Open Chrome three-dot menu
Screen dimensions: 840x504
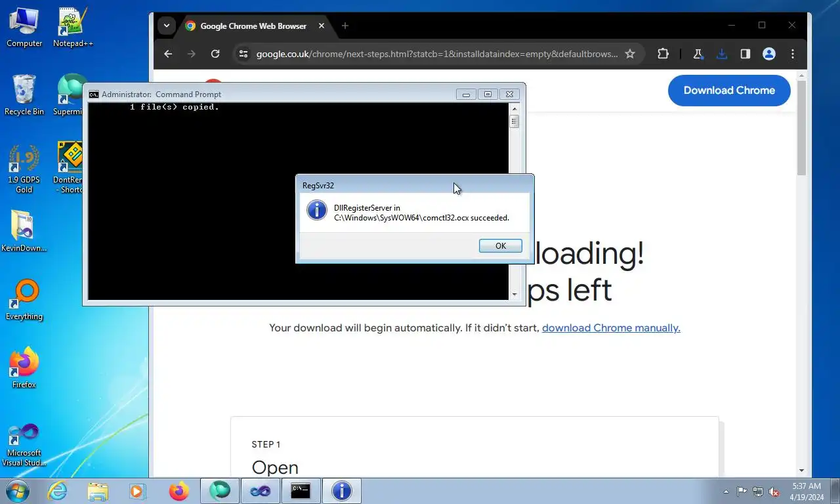click(793, 54)
